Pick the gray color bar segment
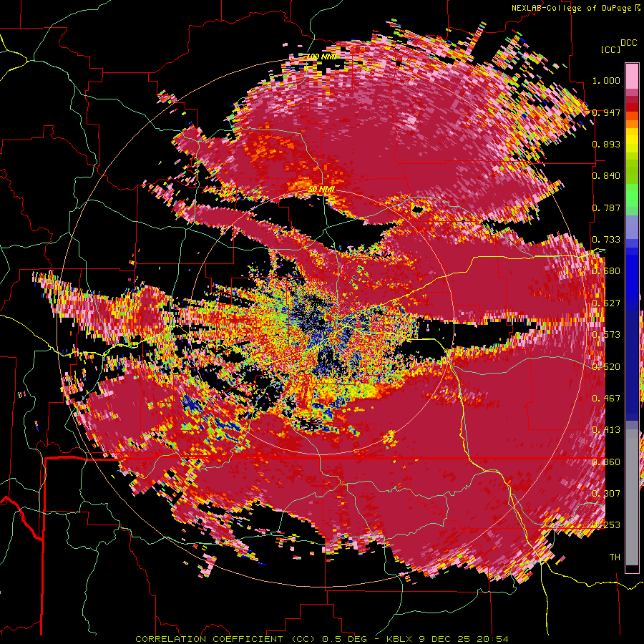The width and height of the screenshot is (644, 644). 632,497
